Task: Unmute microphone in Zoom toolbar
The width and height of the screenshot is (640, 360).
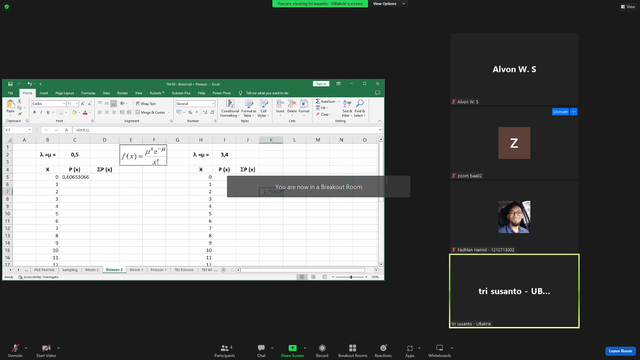Action: click(x=15, y=351)
